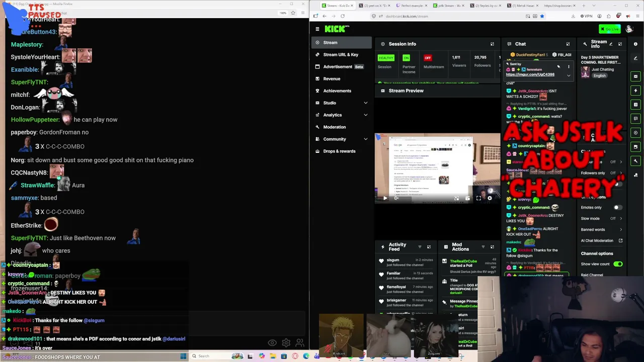Play the Stream Preview video
This screenshot has width=644, height=362.
(385, 198)
